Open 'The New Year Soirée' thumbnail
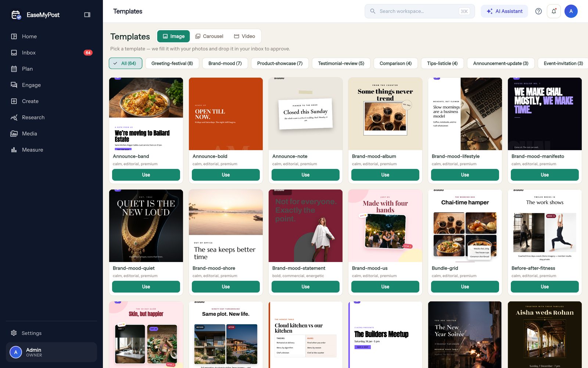Screen dimensions: 588x368 (465, 335)
